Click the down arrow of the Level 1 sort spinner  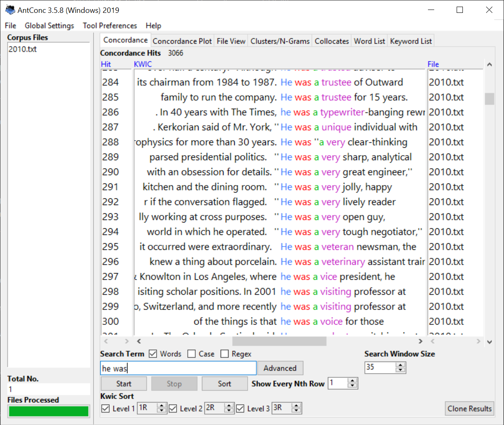[162, 410]
